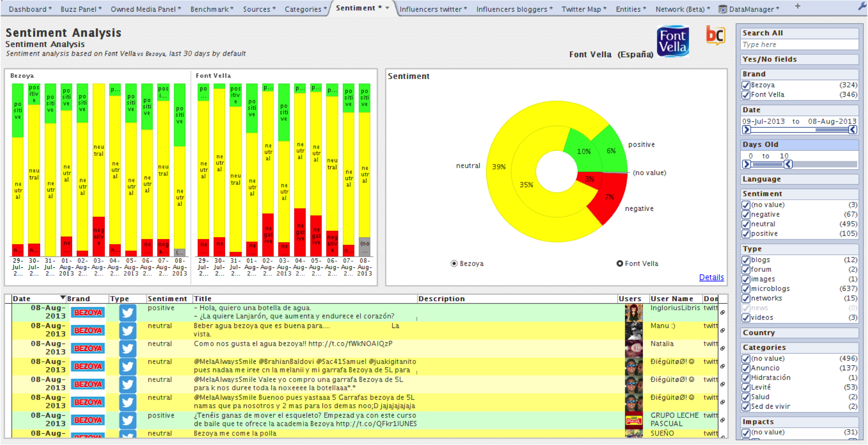
Task: Click the plus icon to add tab
Action: tap(798, 6)
